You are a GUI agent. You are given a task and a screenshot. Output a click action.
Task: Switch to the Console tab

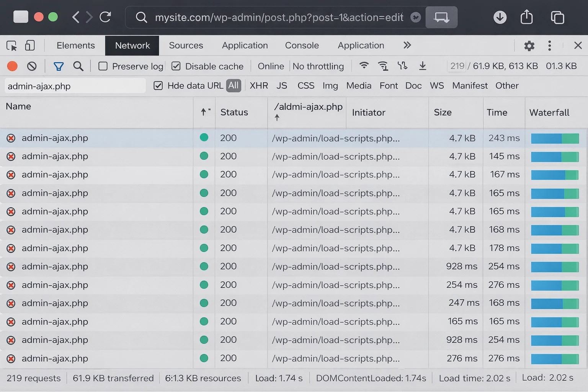tap(302, 45)
